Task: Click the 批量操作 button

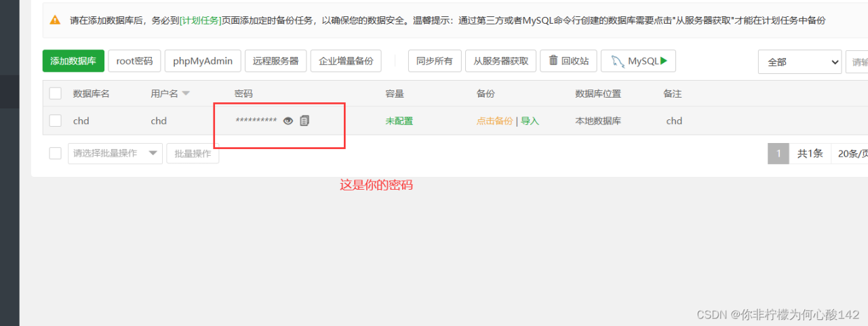Action: pyautogui.click(x=193, y=153)
